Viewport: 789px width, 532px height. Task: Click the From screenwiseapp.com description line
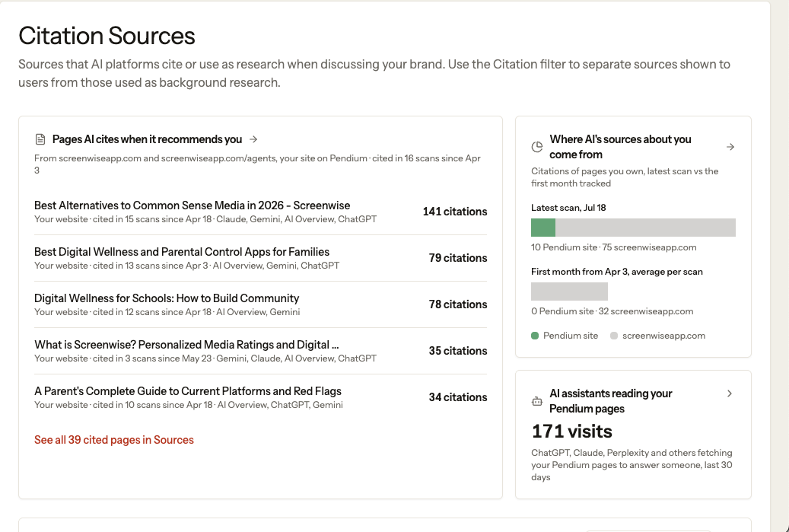click(258, 164)
